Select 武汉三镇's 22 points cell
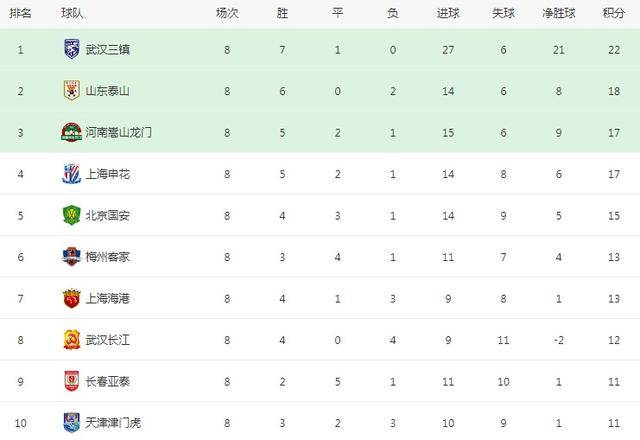Viewport: 640px width, 440px height. pos(614,50)
